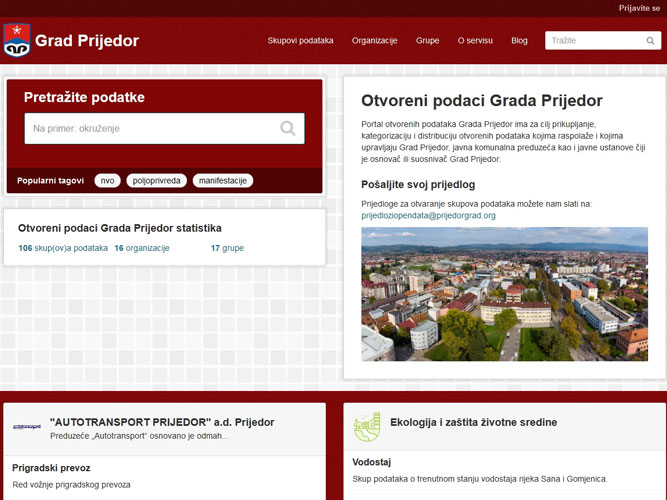
Task: Email prijedloziopendata@prijedorgrad.org link
Action: point(428,215)
